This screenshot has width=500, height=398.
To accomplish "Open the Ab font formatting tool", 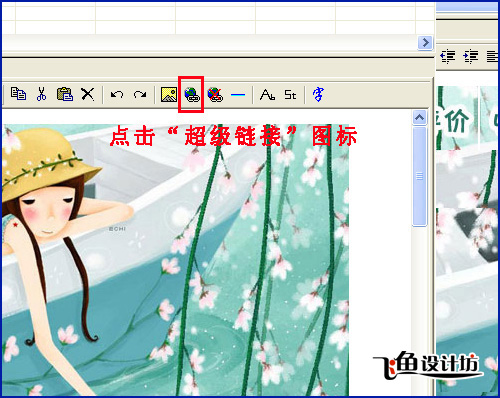I will 267,95.
